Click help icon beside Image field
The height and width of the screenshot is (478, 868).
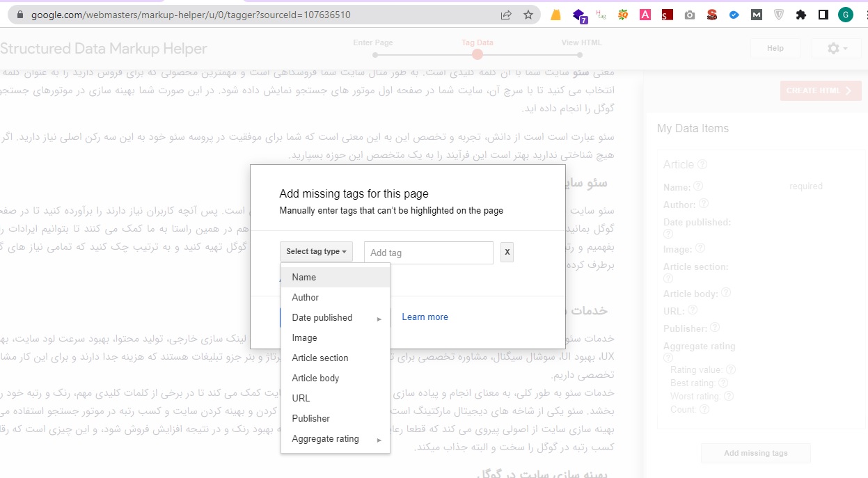coord(700,248)
